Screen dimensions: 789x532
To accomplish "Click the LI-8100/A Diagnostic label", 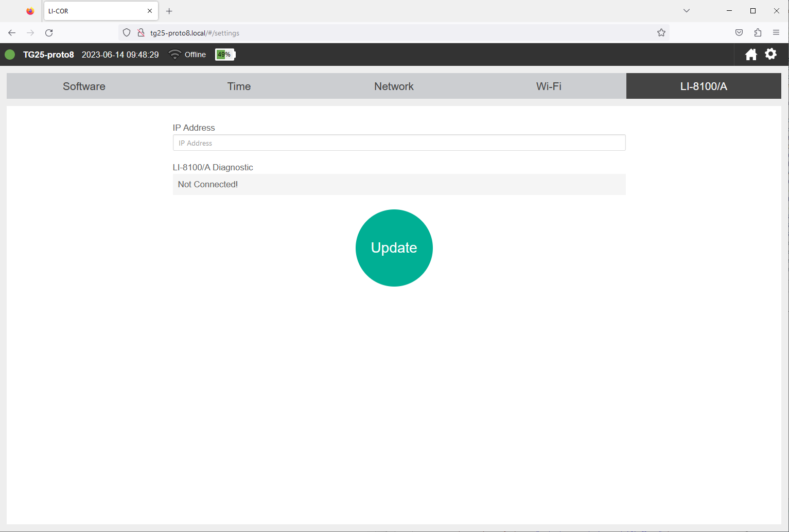I will click(x=213, y=167).
